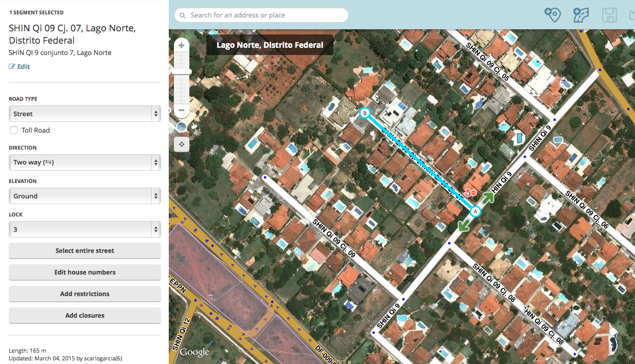Click the zoom slider handle
The height and width of the screenshot is (364, 635).
(x=182, y=71)
